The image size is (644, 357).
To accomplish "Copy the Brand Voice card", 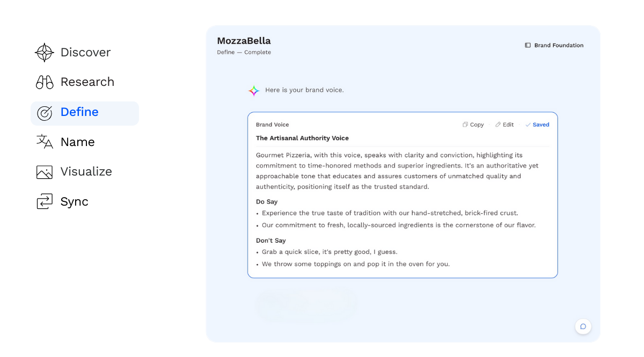I will click(x=473, y=125).
